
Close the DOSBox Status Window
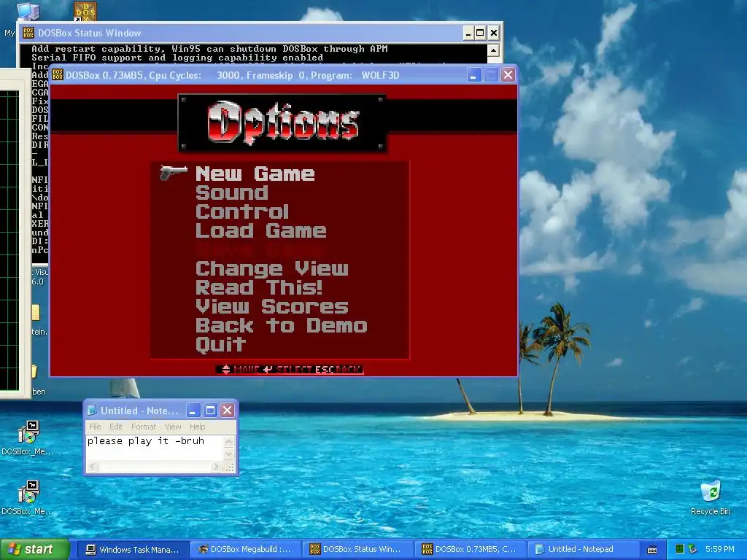tap(494, 33)
